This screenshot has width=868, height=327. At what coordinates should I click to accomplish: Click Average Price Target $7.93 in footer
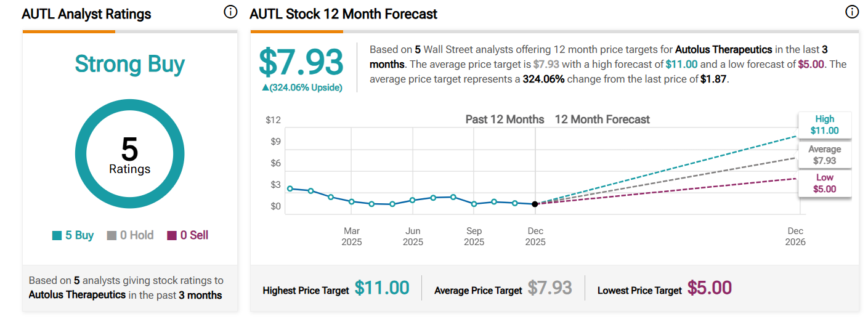(x=550, y=288)
